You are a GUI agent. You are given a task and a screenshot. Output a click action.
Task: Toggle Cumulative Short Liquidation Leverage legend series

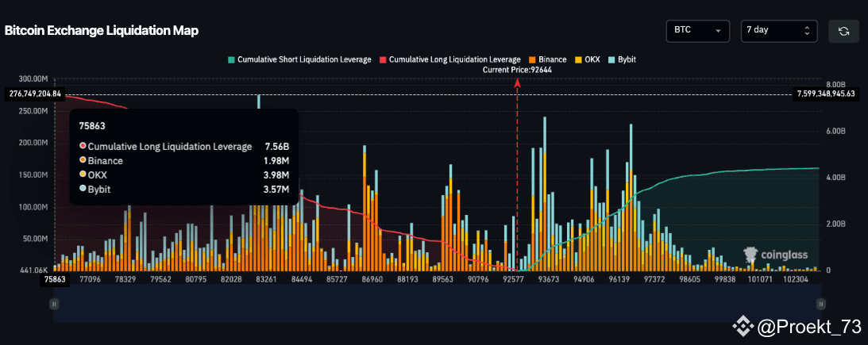tap(299, 59)
